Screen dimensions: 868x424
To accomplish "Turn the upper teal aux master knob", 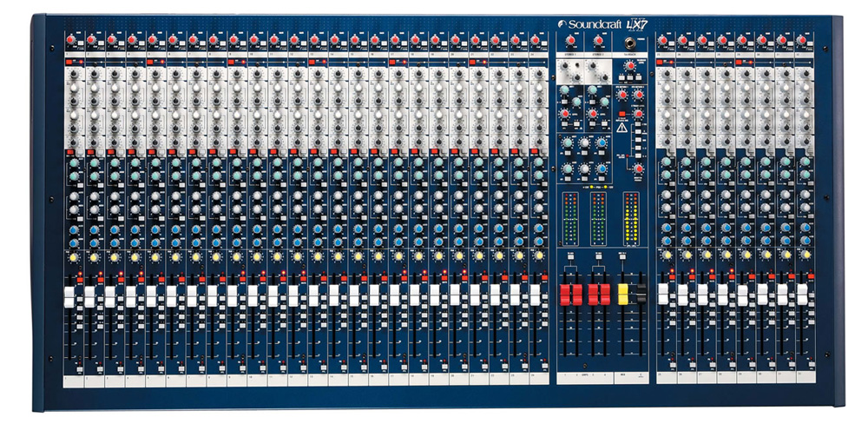I will tap(567, 143).
